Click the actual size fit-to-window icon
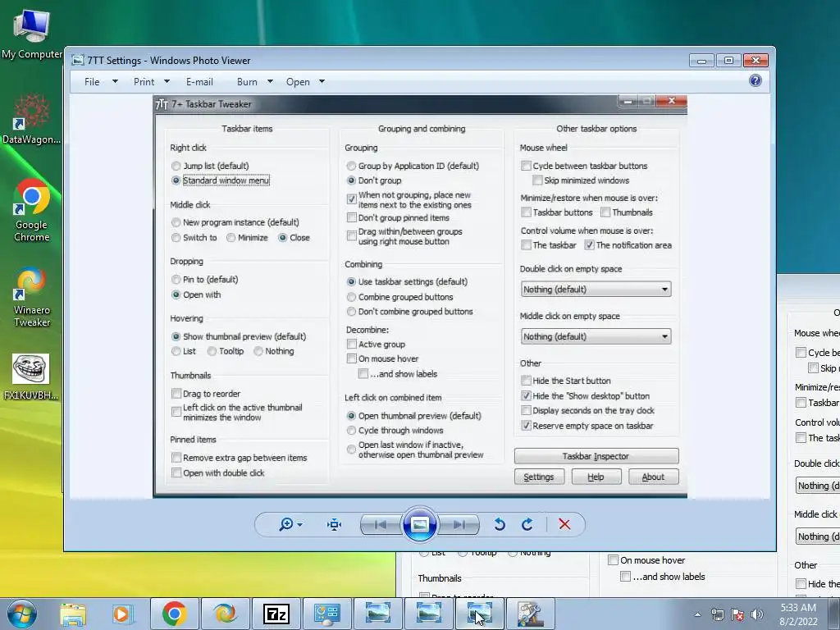 point(335,524)
